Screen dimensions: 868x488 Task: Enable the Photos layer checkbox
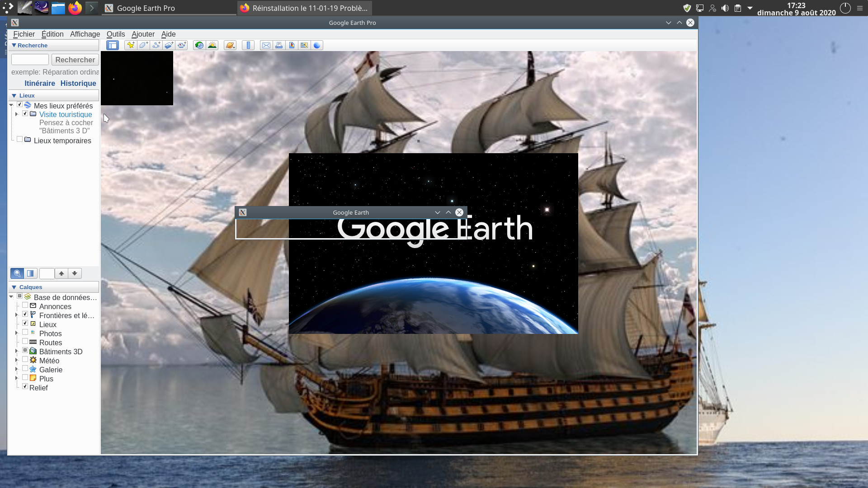point(25,333)
